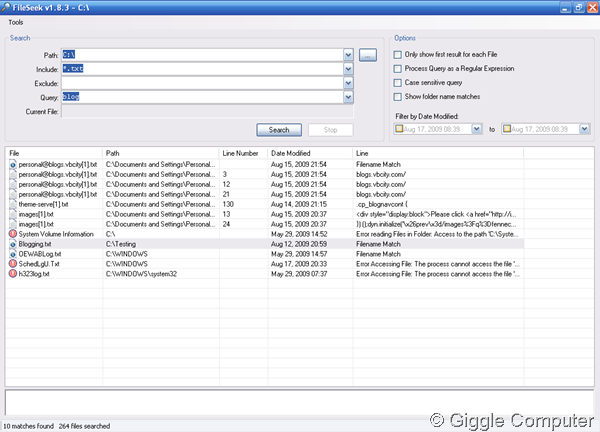Click the 264 files searched status text
The width and height of the screenshot is (600, 432).
84,426
